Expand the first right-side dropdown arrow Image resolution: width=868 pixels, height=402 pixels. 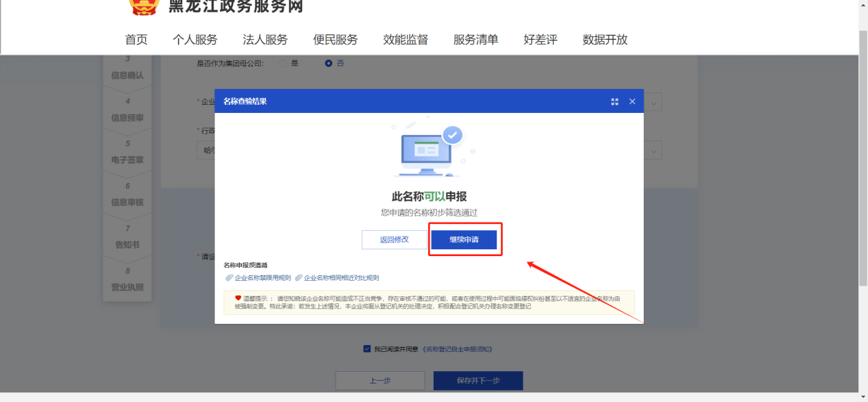pos(654,103)
